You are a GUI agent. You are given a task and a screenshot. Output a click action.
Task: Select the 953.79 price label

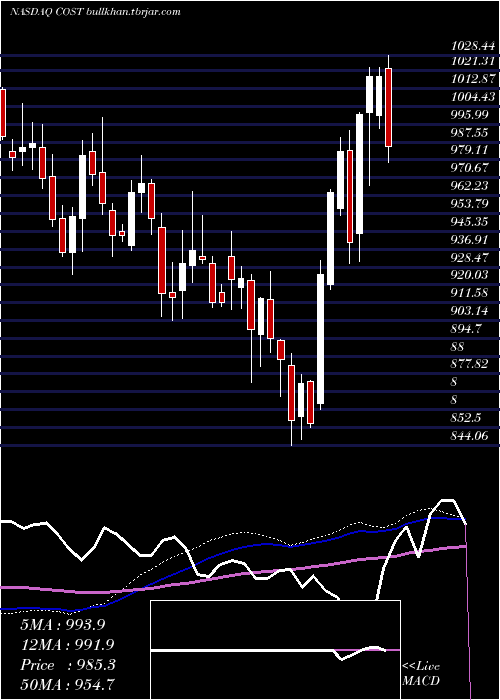click(470, 204)
